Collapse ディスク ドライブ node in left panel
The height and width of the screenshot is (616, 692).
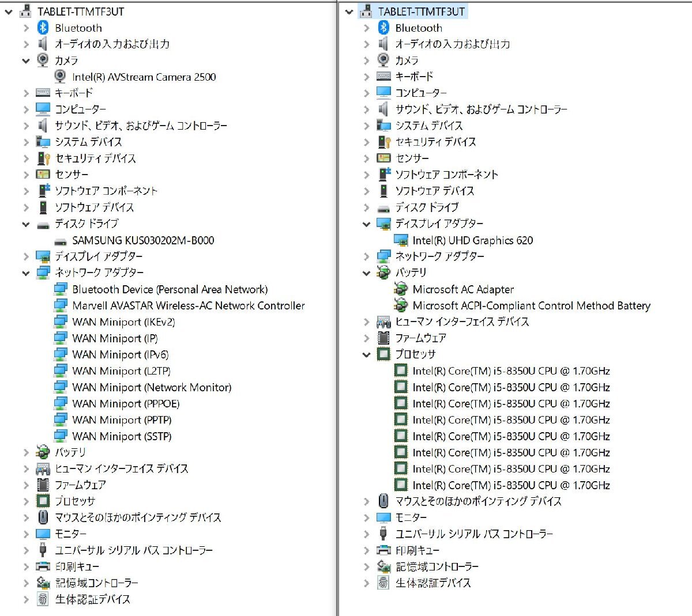(x=26, y=224)
